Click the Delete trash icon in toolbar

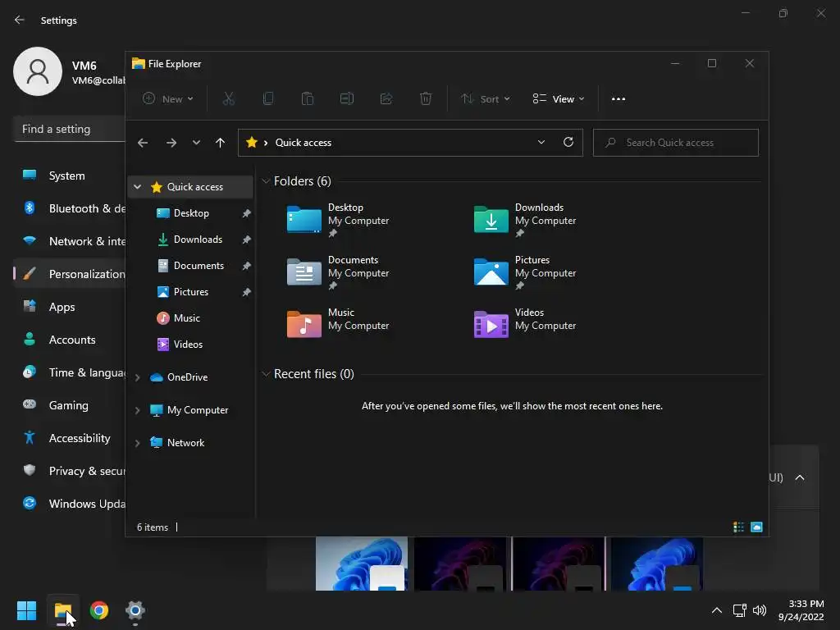click(x=426, y=98)
